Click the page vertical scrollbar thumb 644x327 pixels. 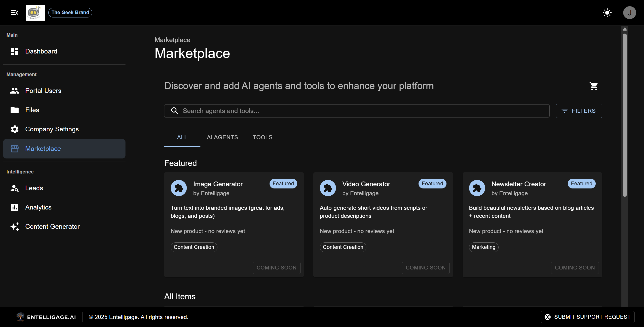coord(625,115)
